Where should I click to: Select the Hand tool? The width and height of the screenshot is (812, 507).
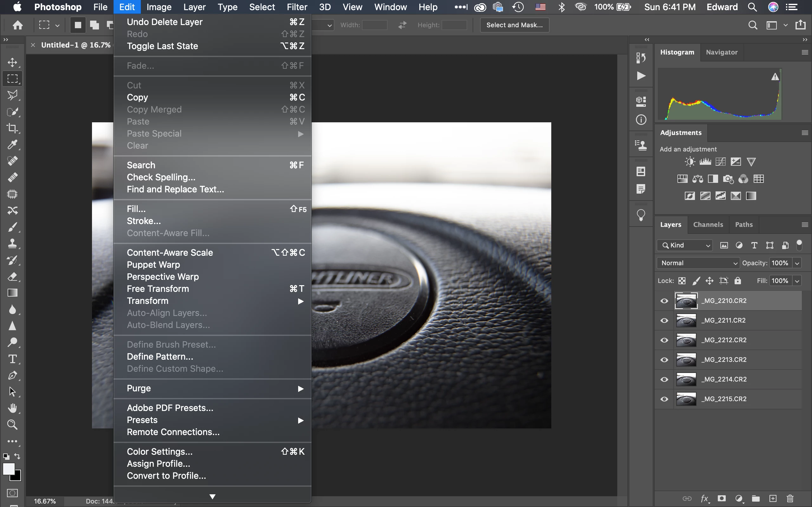coord(12,408)
